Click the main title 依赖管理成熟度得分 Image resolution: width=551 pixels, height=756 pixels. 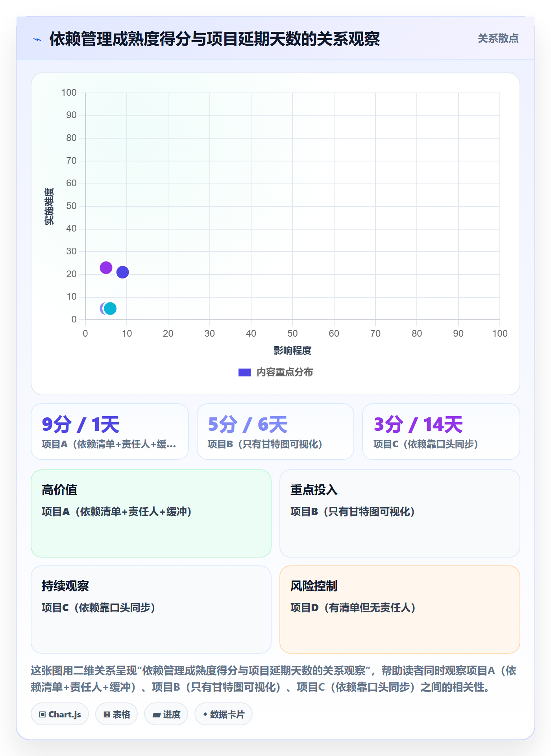(x=214, y=39)
